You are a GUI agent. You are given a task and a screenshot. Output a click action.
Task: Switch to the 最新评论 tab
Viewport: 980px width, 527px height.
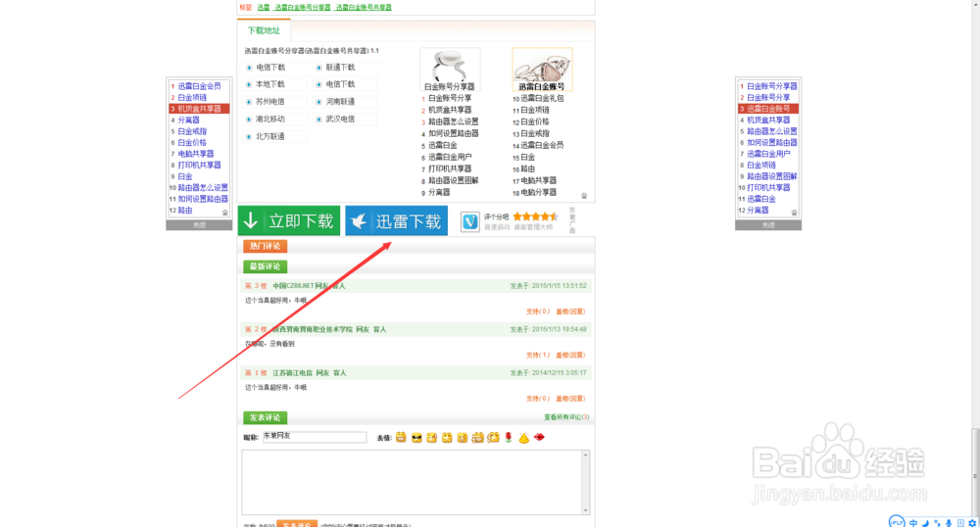pos(265,266)
